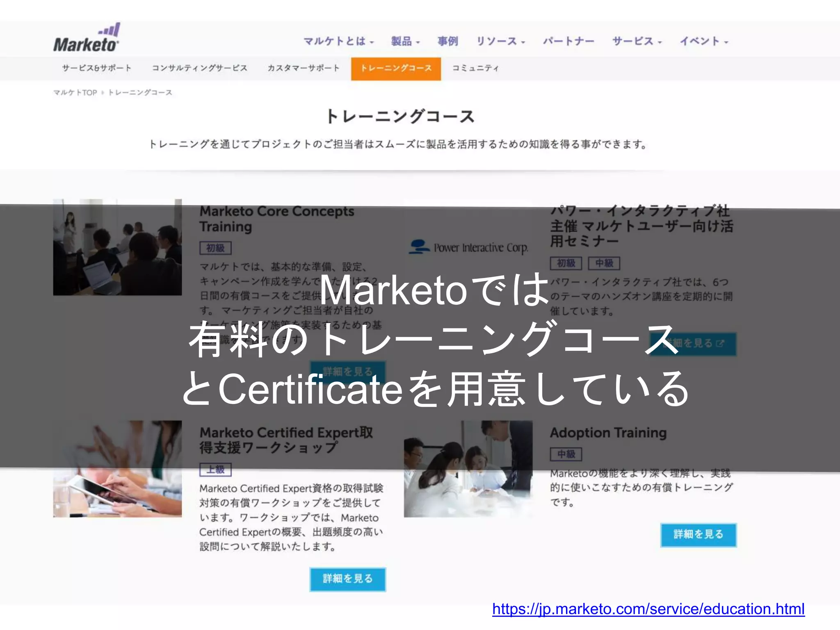840x630 pixels.
Task: Open the jp.marketo.com/service/education.html link
Action: click(x=648, y=609)
